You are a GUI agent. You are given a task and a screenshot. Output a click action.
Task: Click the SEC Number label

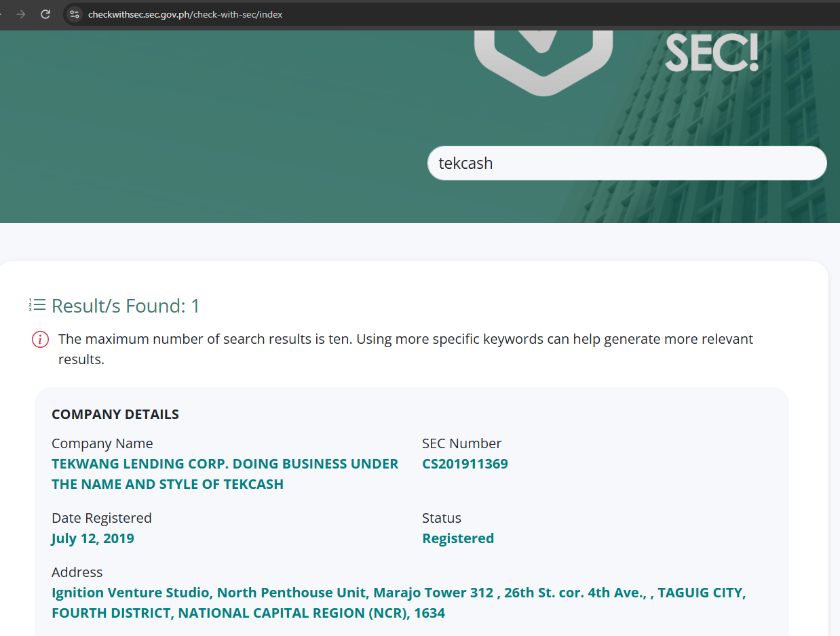pyautogui.click(x=462, y=443)
